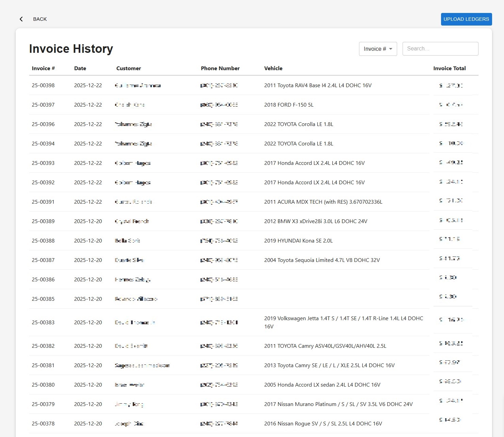Click the back arrow icon
This screenshot has width=504, height=437.
click(x=21, y=19)
